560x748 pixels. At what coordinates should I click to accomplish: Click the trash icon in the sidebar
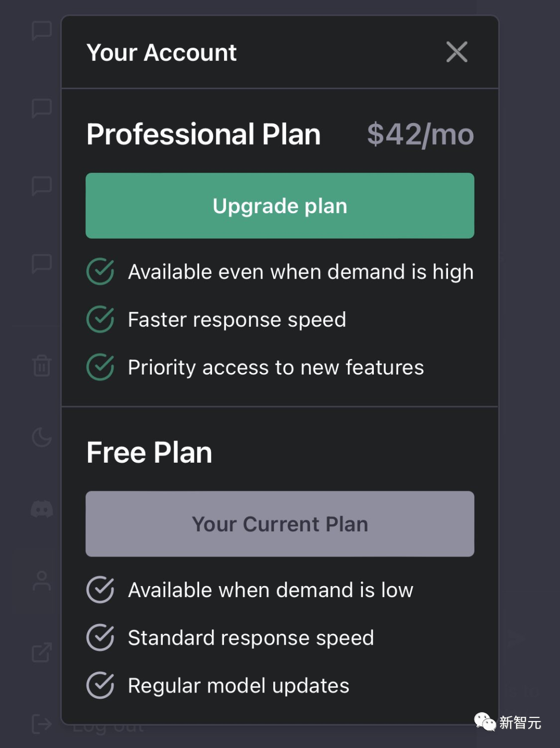tap(41, 366)
